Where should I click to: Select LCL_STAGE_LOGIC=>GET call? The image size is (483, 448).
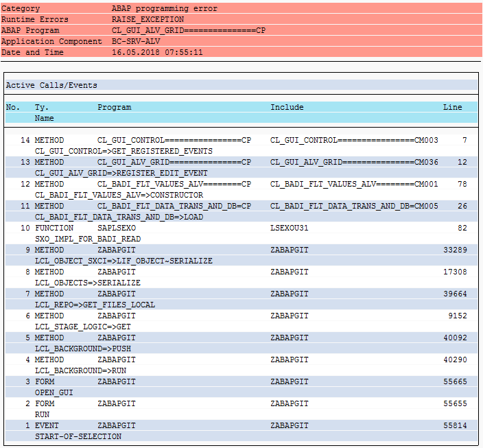click(83, 327)
